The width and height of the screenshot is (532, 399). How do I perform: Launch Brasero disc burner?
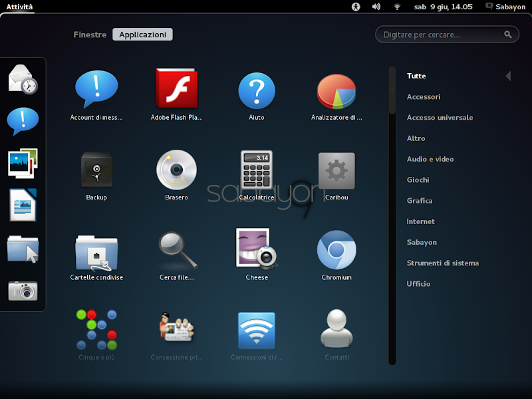pyautogui.click(x=176, y=170)
